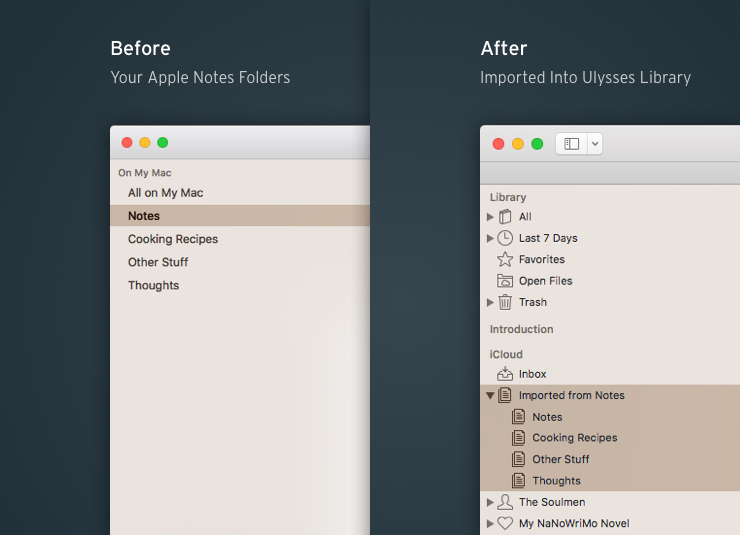
Task: Click the iCloud section heading
Action: 506,354
